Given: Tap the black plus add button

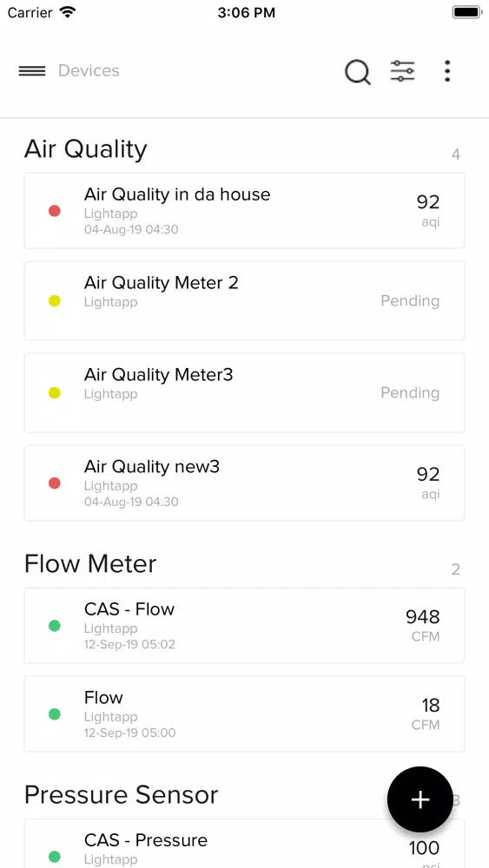Looking at the screenshot, I should click(420, 799).
